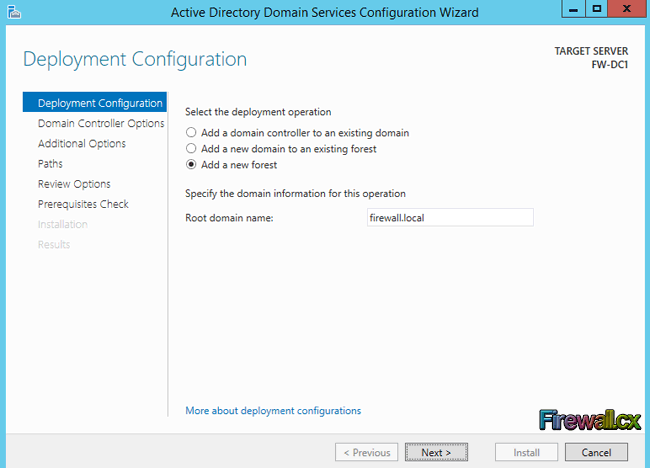Click the Deployment Configuration page heading
Screen dimensions: 650x468
click(x=135, y=59)
